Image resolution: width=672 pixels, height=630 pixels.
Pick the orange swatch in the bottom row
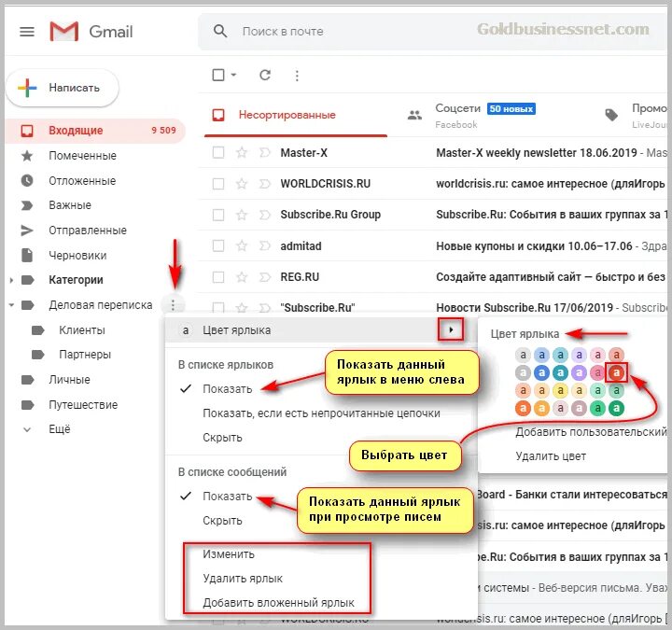pos(523,409)
